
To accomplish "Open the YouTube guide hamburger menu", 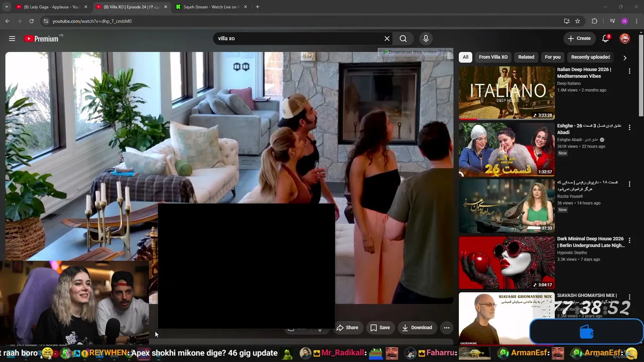I will (x=12, y=39).
